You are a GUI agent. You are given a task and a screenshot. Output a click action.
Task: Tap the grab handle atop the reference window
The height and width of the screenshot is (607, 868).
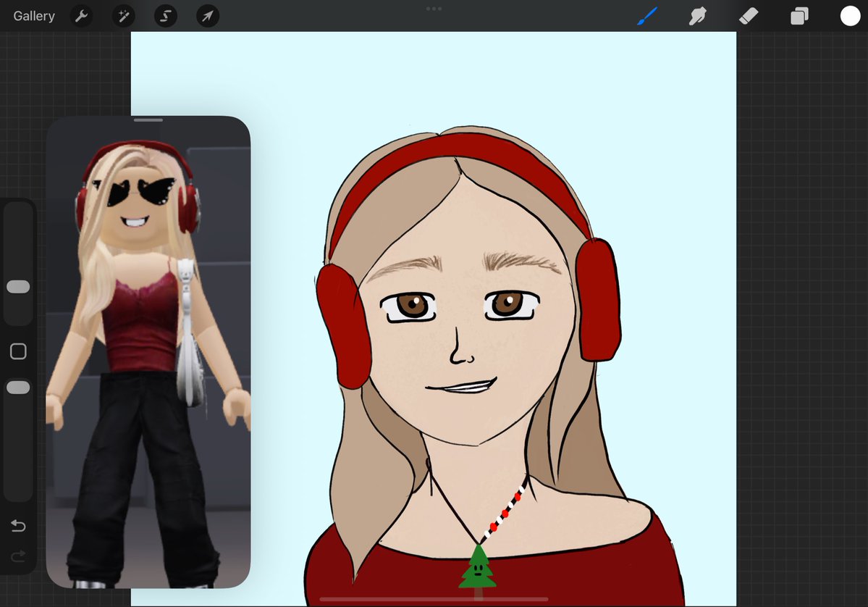(148, 120)
